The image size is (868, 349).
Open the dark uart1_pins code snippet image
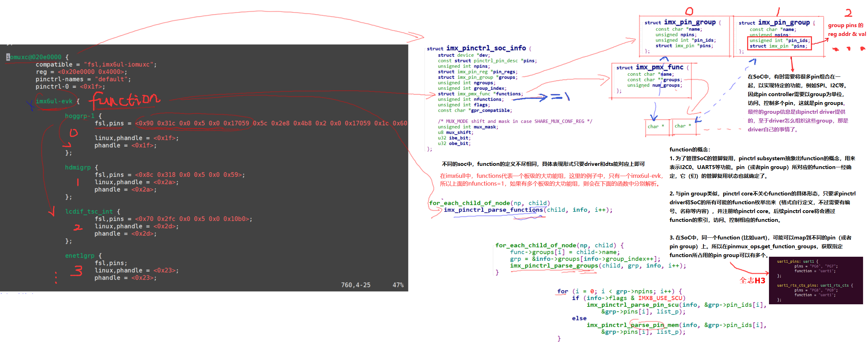click(x=815, y=280)
